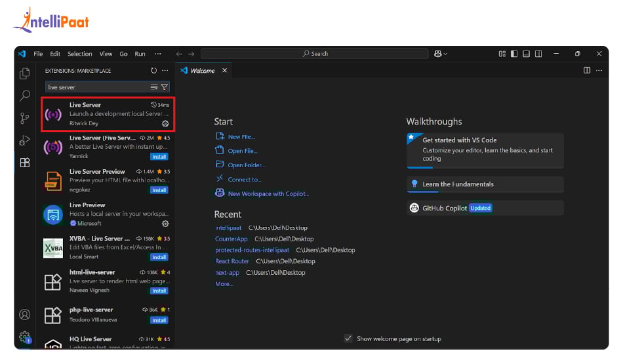This screenshot has height=364, width=623.
Task: Install Live Server Preview extension
Action: [x=159, y=190]
